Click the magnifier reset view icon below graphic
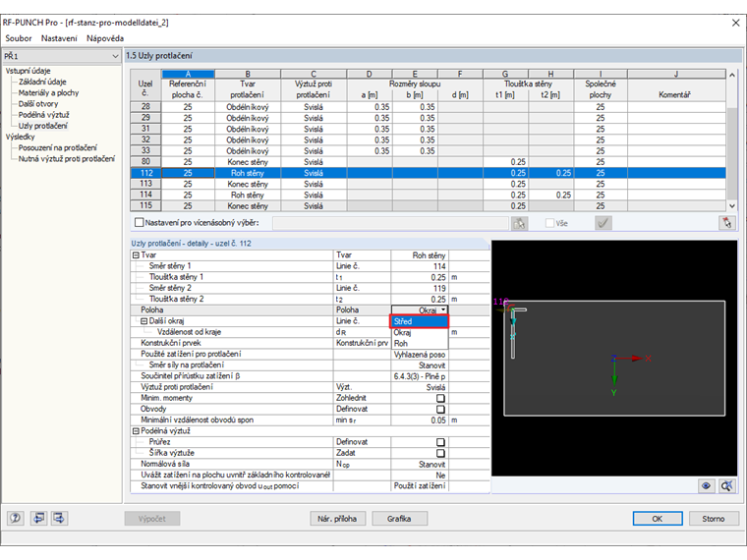The width and height of the screenshot is (747, 560). tap(727, 485)
